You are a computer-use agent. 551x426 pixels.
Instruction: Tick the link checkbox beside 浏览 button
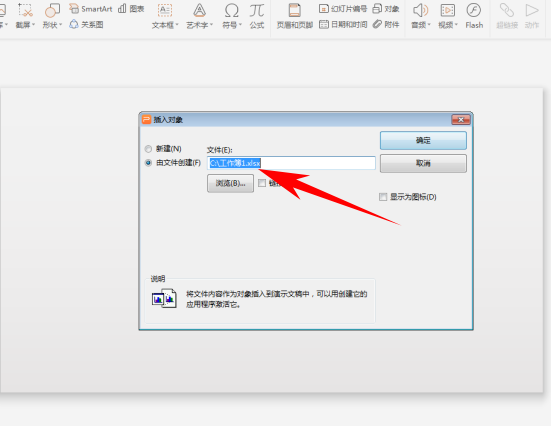tap(262, 183)
